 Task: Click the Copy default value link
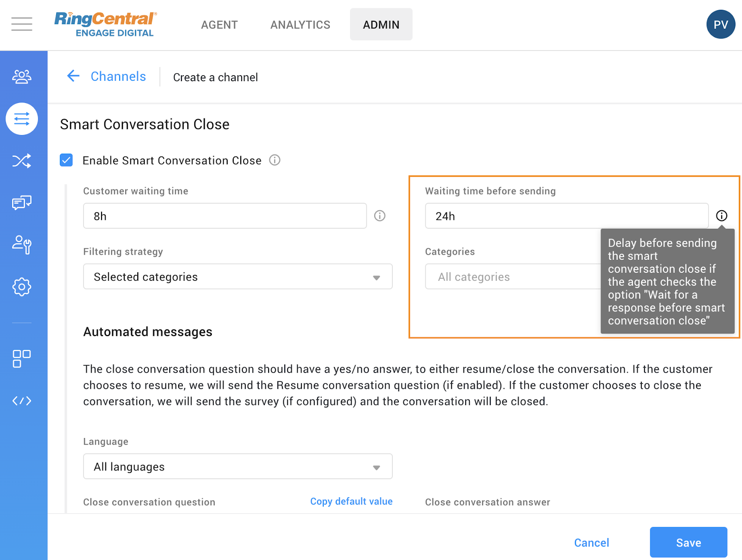point(351,501)
